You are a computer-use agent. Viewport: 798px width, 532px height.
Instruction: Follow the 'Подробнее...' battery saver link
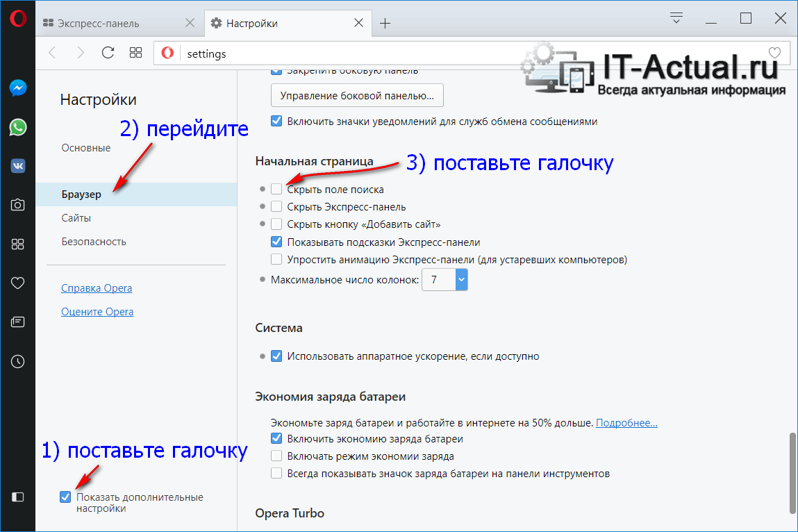tap(626, 422)
